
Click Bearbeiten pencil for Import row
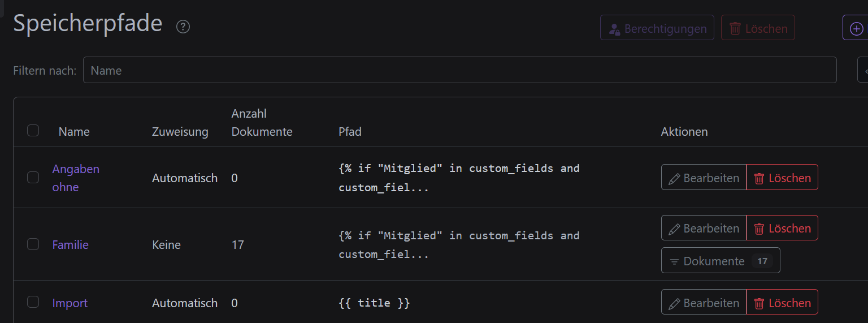(x=704, y=303)
